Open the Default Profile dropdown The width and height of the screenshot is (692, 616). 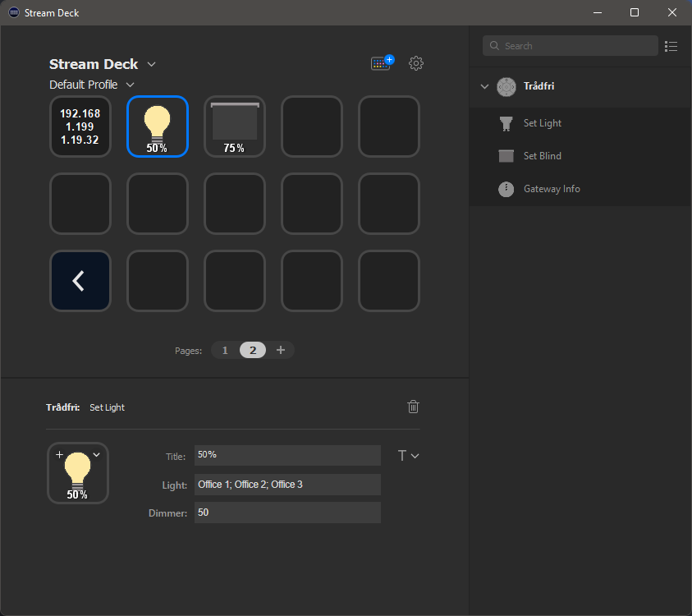point(131,85)
